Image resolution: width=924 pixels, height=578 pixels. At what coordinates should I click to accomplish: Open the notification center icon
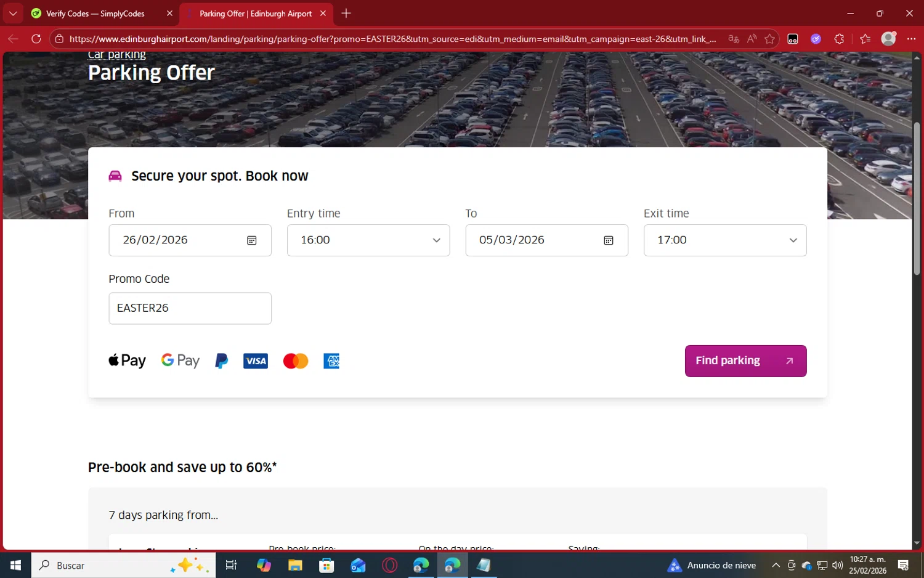click(904, 565)
